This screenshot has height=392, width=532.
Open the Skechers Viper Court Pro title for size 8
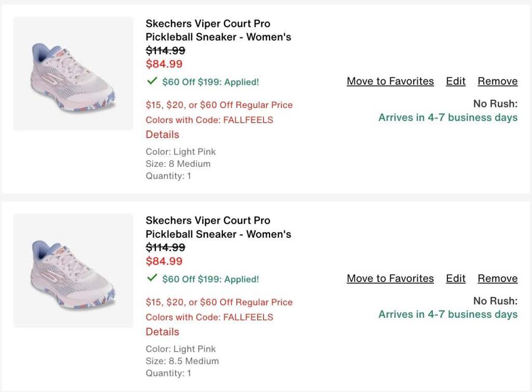tap(218, 30)
